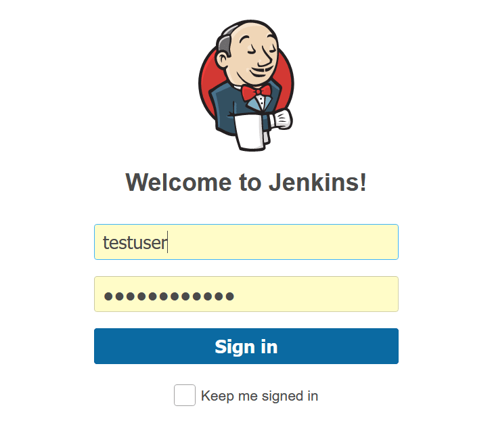Click the butler's gray hair
The image size is (492, 448).
pos(225,43)
